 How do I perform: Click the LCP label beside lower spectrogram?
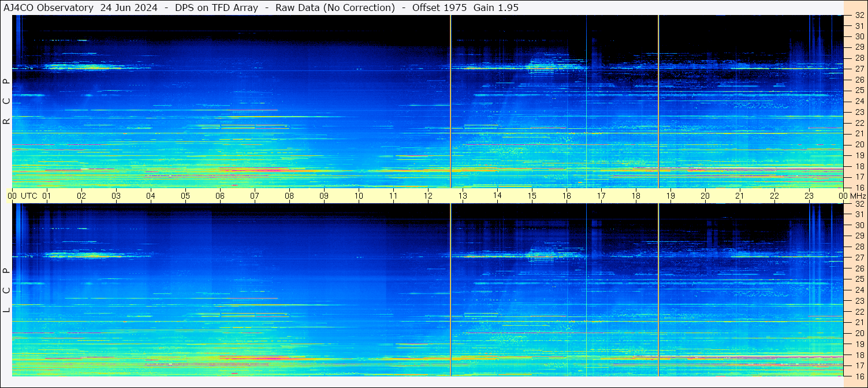click(x=6, y=290)
